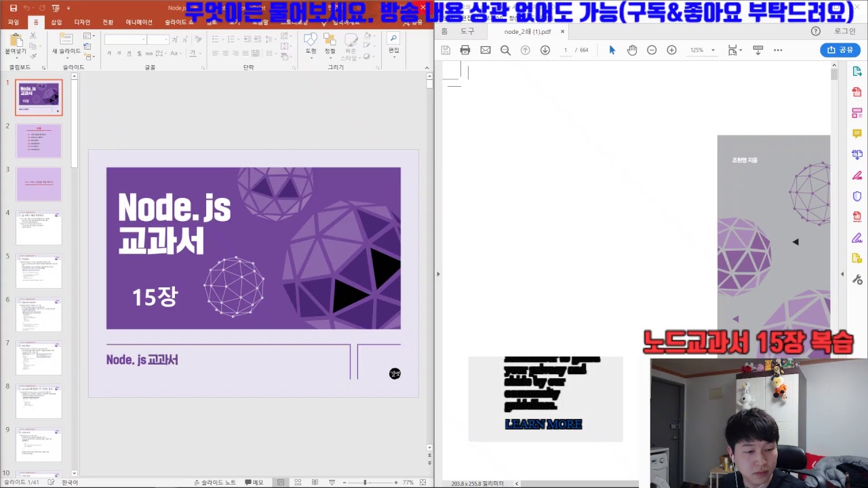Start slide show from status bar
Viewport: 868px width, 488px height.
[x=332, y=482]
